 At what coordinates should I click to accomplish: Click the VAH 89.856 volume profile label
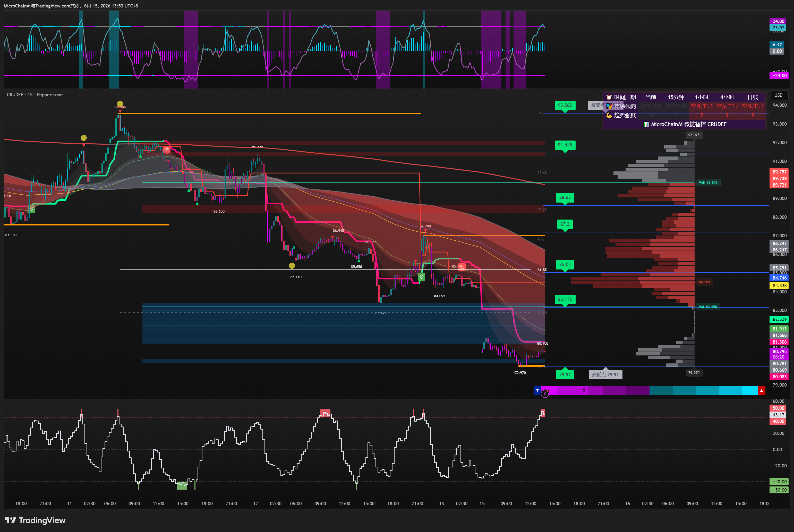(708, 182)
